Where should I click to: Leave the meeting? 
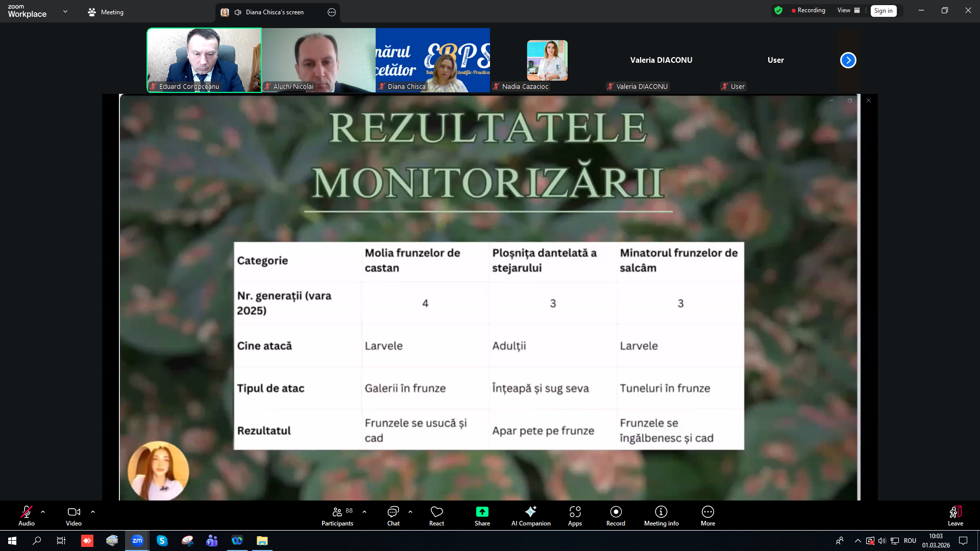[x=955, y=515]
